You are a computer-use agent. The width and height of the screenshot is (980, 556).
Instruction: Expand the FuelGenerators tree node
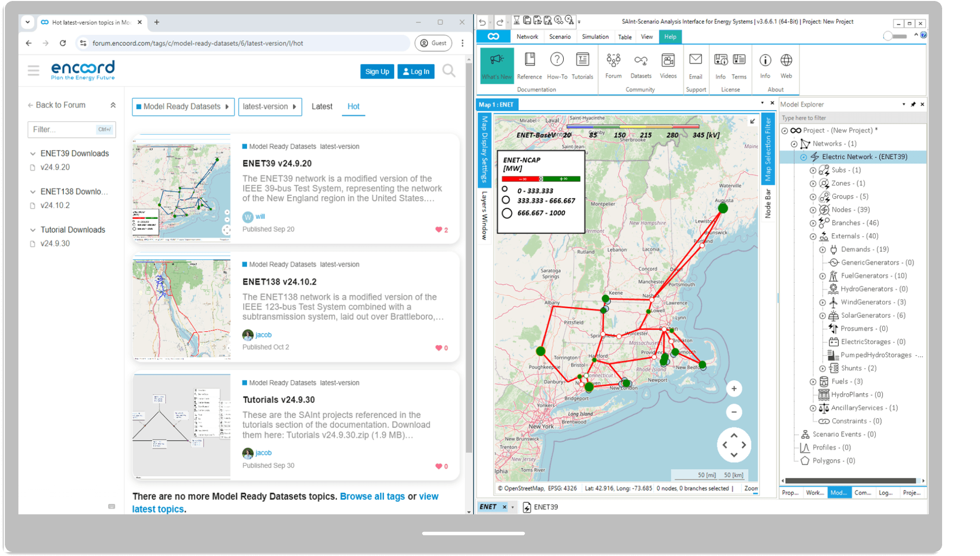(823, 276)
